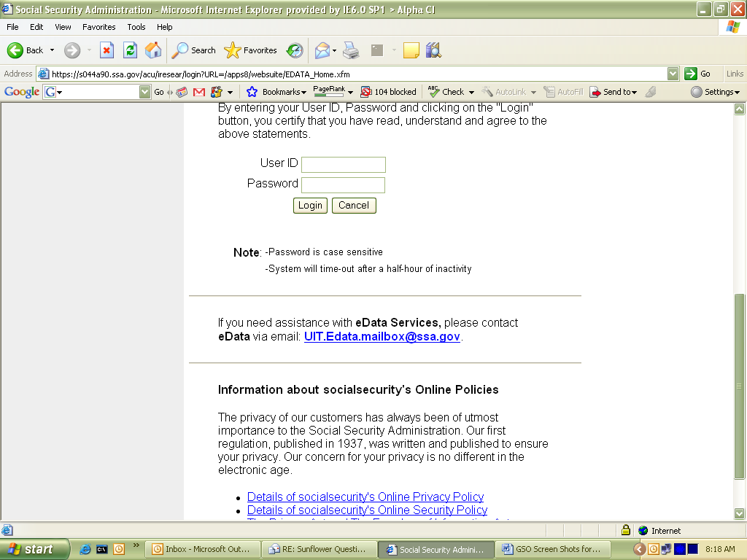Click the SSL padlock in status bar

pos(626,530)
